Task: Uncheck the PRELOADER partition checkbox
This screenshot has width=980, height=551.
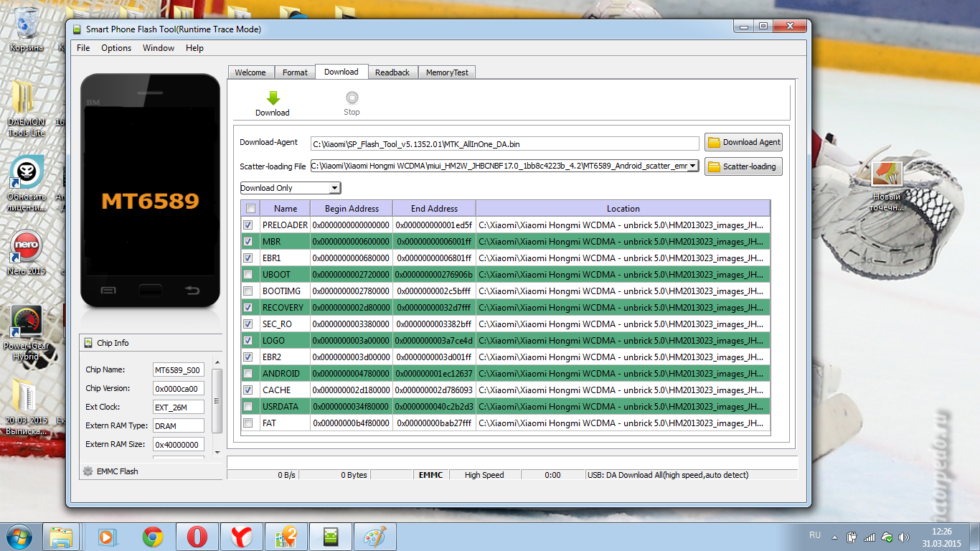Action: pyautogui.click(x=248, y=225)
